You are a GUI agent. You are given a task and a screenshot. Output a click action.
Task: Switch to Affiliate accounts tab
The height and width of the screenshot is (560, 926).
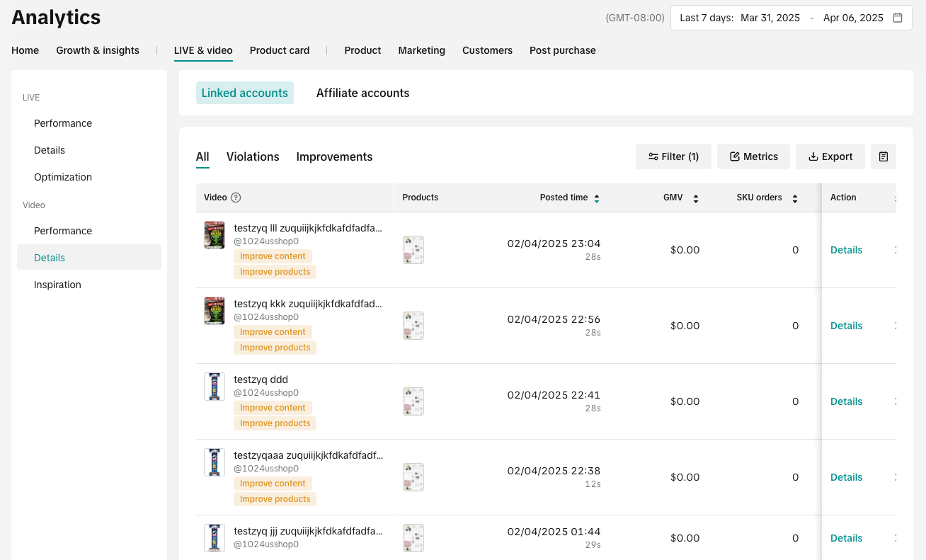coord(362,93)
